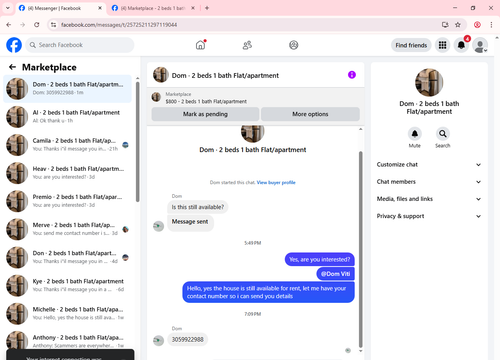Open the Chrome profile icon
Screen dimensions: 500x360
[x=477, y=25]
